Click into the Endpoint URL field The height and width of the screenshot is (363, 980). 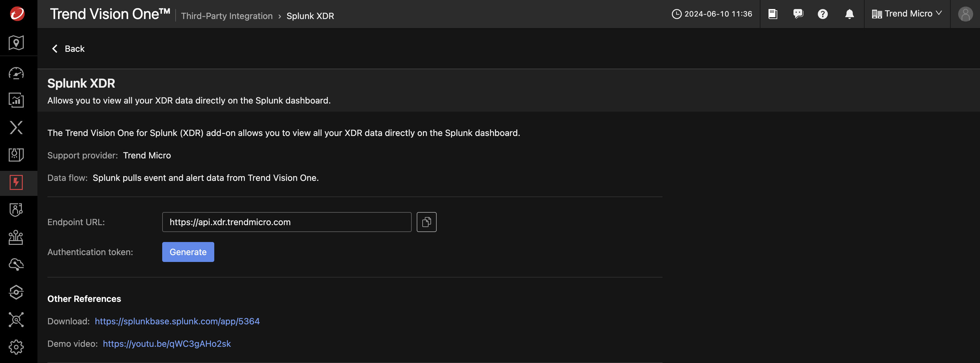[286, 222]
